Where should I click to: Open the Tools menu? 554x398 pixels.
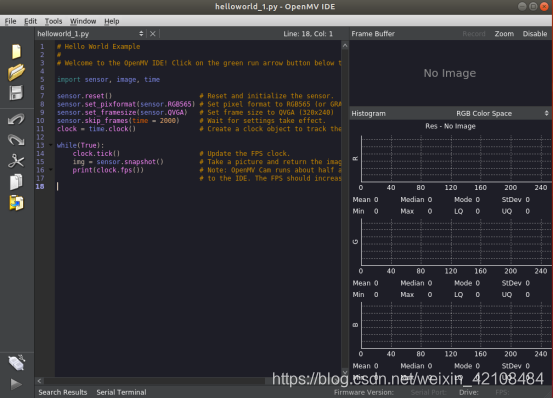point(53,21)
